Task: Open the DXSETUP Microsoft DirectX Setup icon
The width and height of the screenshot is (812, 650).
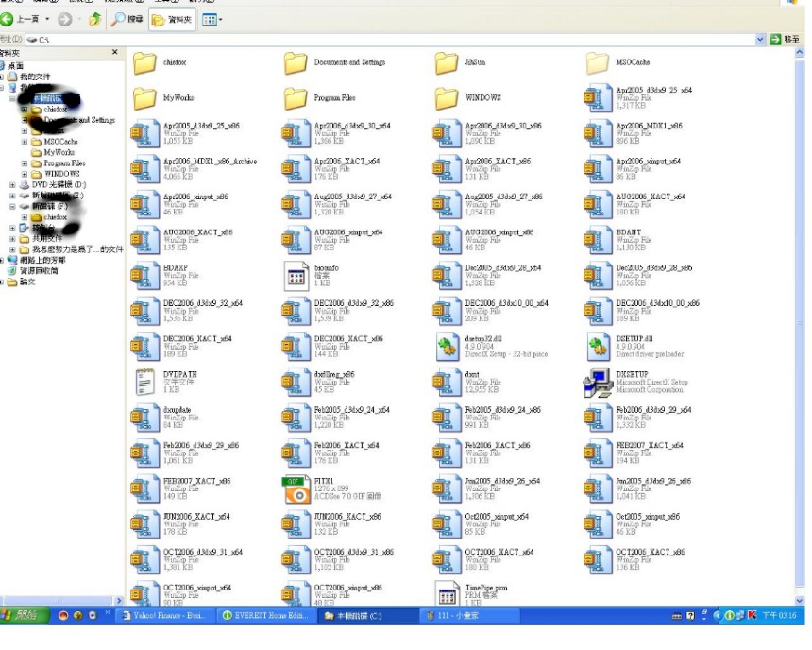Action: [598, 383]
